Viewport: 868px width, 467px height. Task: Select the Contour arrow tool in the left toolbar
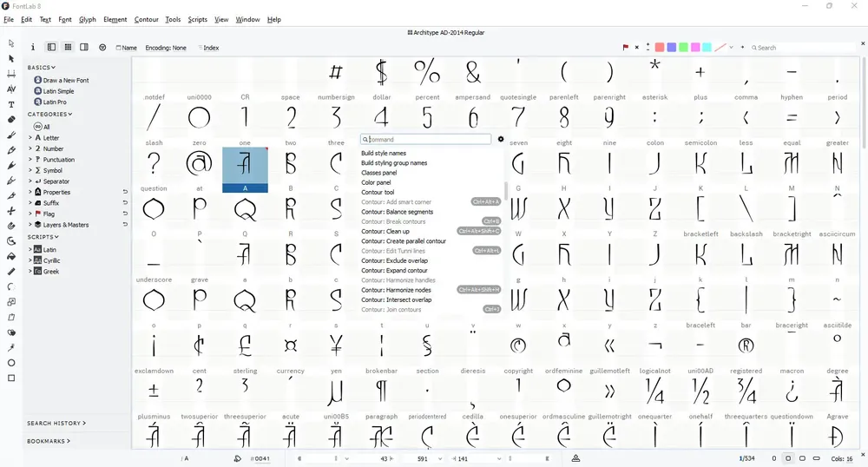pos(11,43)
